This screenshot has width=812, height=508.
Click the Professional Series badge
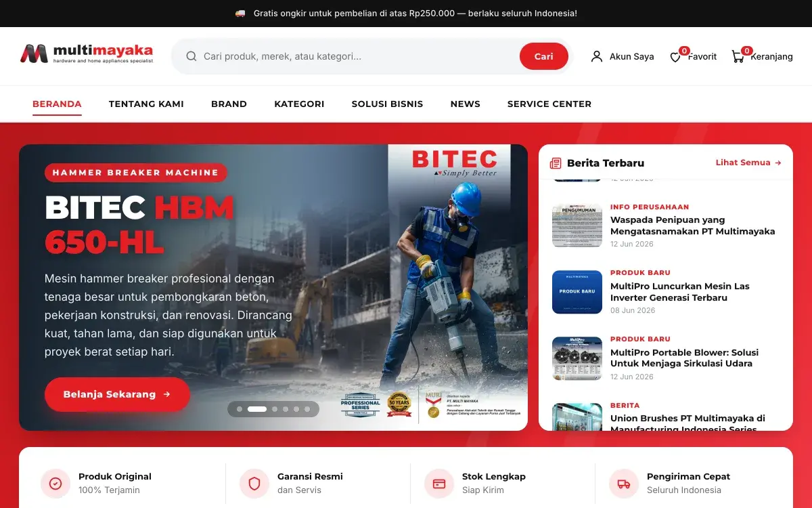point(360,404)
